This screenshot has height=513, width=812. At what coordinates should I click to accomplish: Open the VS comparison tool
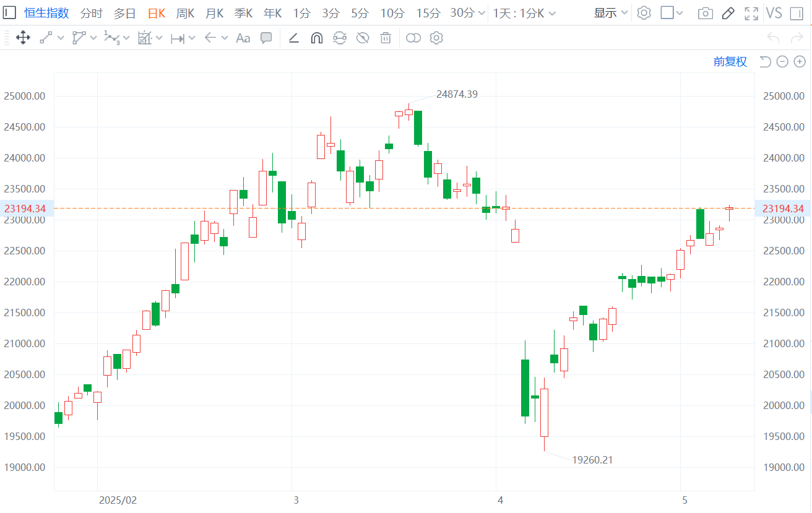pos(774,13)
